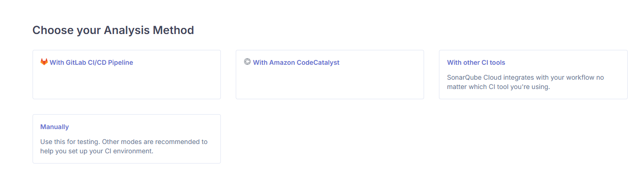Viewport: 644px width, 178px height.
Task: Click the other CI tools card description text
Action: 525,82
